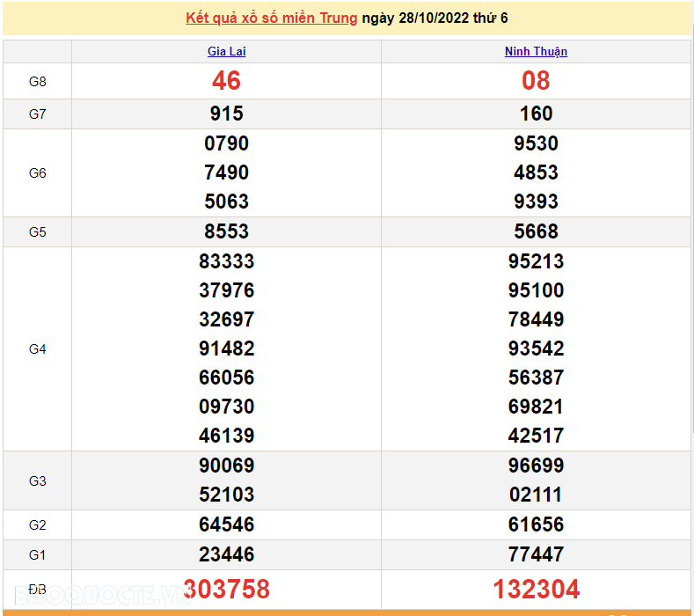
Task: Select the G4 row label
Action: [37, 349]
